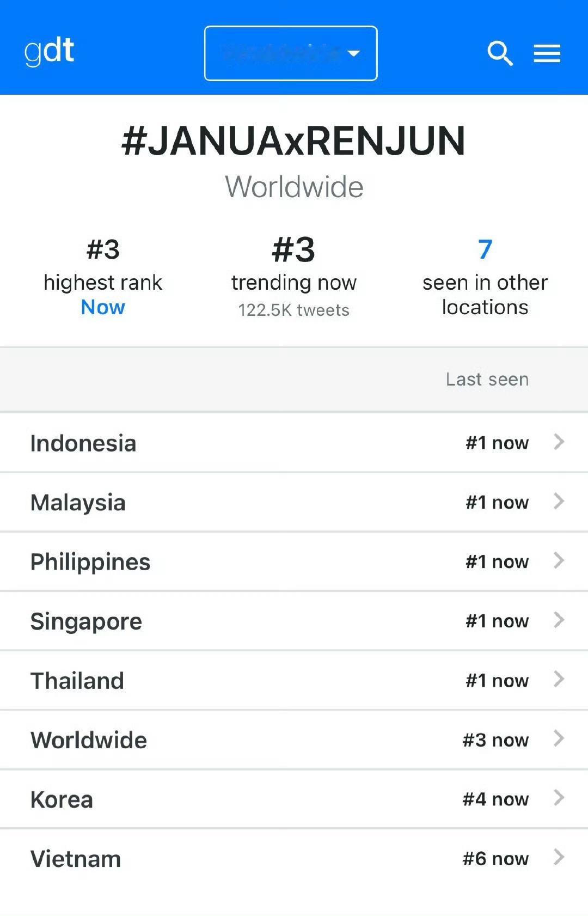Click the blue 7 other locations count
Viewport: 588px width, 916px height.
485,250
